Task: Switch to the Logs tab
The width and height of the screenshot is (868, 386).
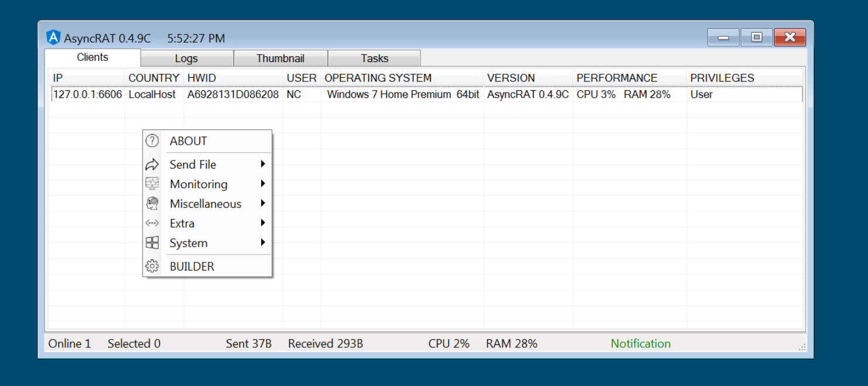Action: [x=186, y=59]
